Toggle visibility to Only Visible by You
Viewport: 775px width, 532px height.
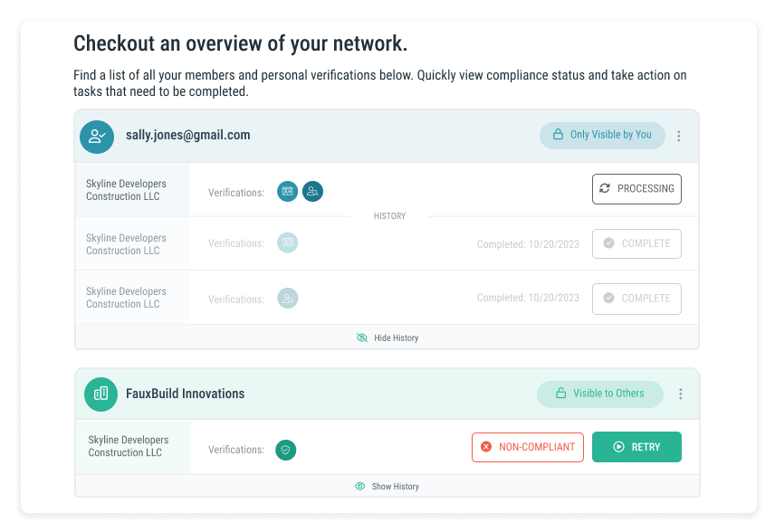click(602, 134)
